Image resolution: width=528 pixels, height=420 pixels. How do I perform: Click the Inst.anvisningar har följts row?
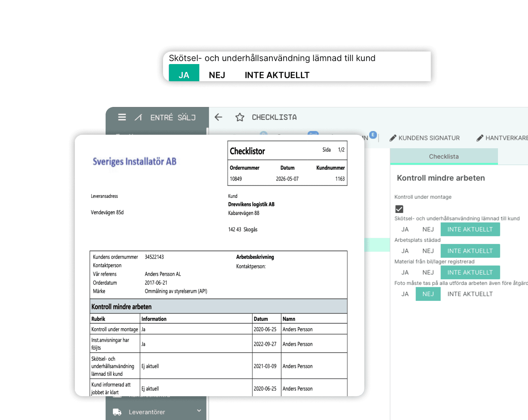(x=218, y=344)
